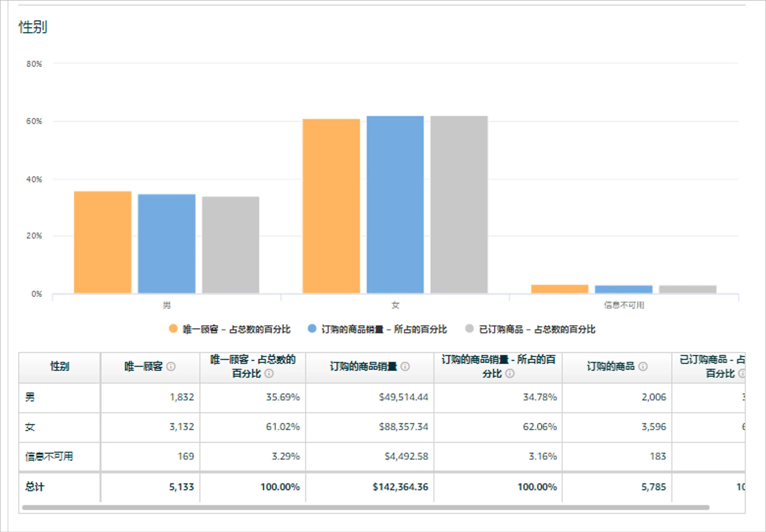Viewport: 766px width, 532px height.
Task: Click info icon in 已订购商品 percentage header
Action: point(742,373)
